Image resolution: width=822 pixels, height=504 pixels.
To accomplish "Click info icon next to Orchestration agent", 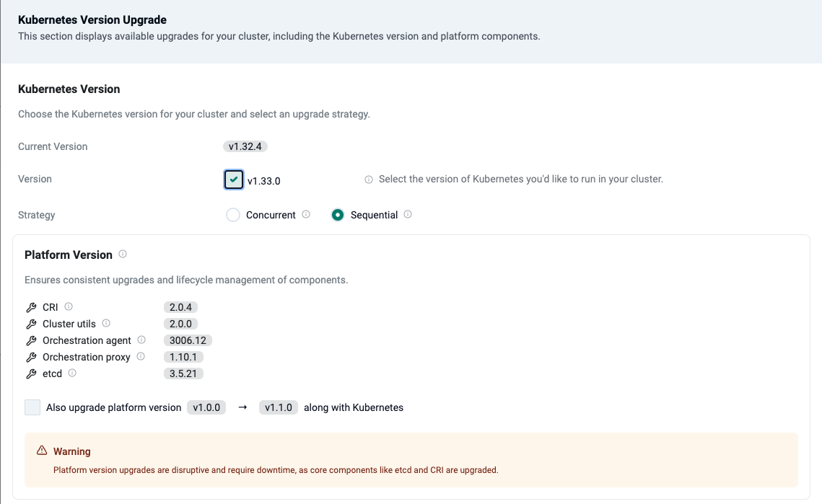I will [141, 340].
